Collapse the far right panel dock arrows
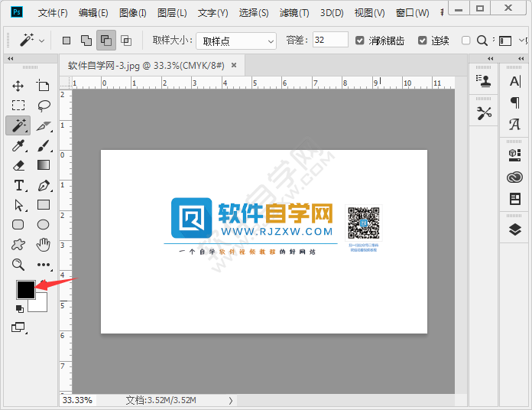This screenshot has width=532, height=410. point(521,58)
